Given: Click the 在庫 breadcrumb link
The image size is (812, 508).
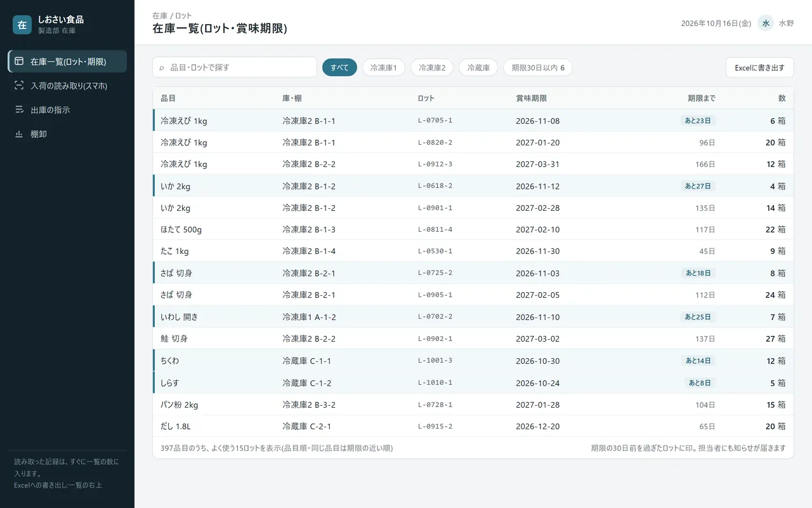Looking at the screenshot, I should coord(160,15).
